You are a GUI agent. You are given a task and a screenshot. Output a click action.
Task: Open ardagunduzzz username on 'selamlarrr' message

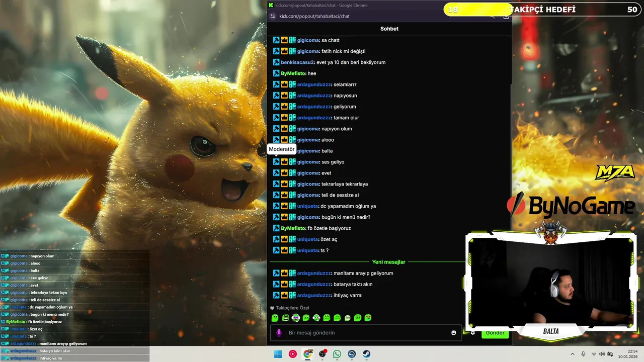coord(314,84)
